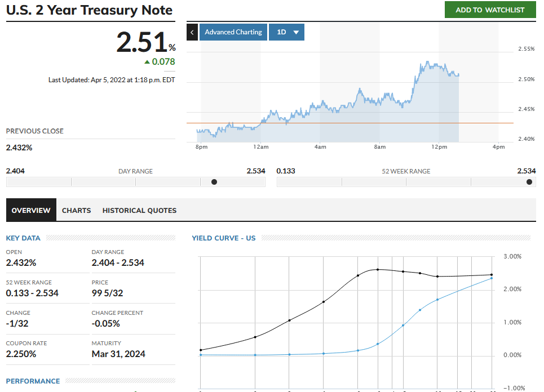The image size is (544, 392).
Task: Click the rightmost black yield curve point
Action: (492, 275)
